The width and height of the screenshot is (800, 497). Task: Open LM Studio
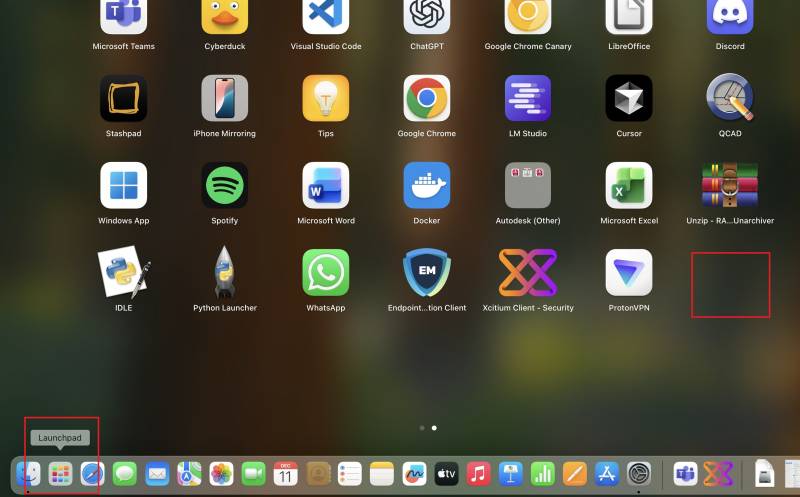(528, 98)
